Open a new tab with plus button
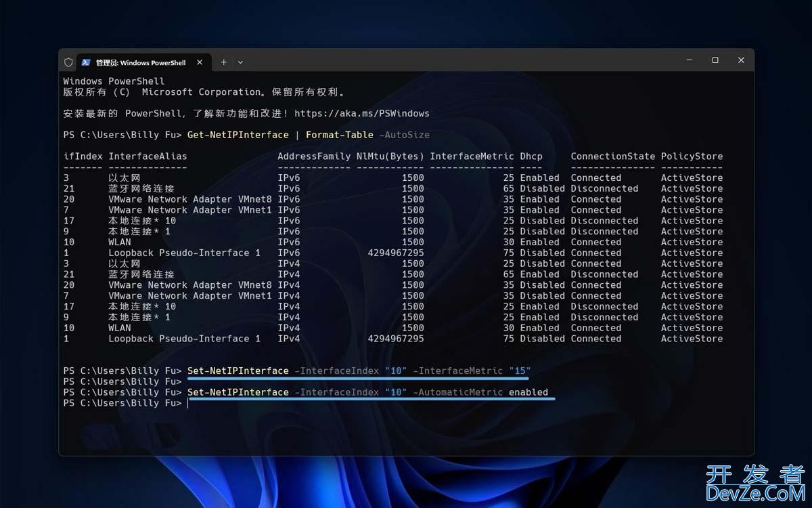This screenshot has width=812, height=508. click(224, 62)
